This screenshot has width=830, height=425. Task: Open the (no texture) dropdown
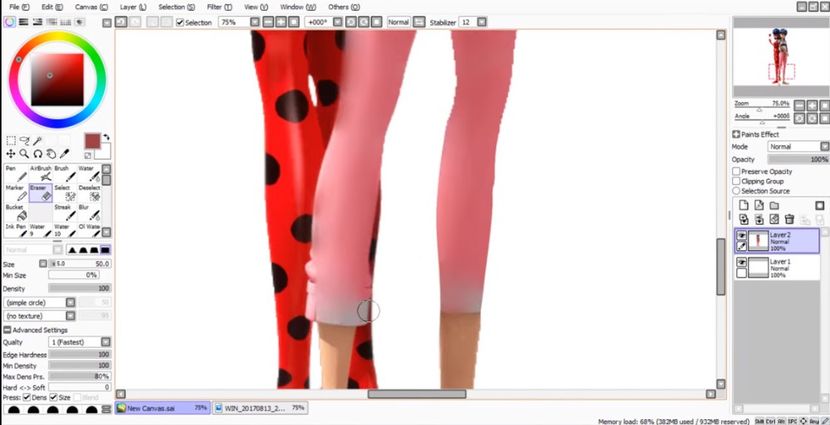70,316
